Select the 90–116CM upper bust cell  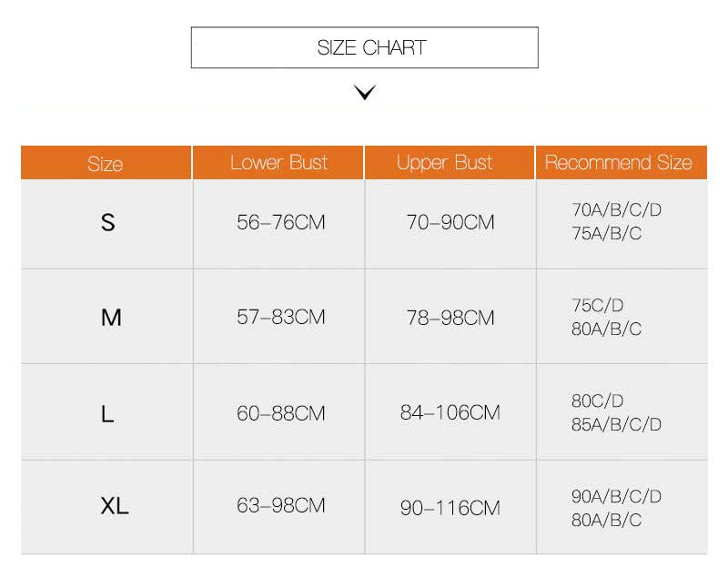(x=450, y=507)
